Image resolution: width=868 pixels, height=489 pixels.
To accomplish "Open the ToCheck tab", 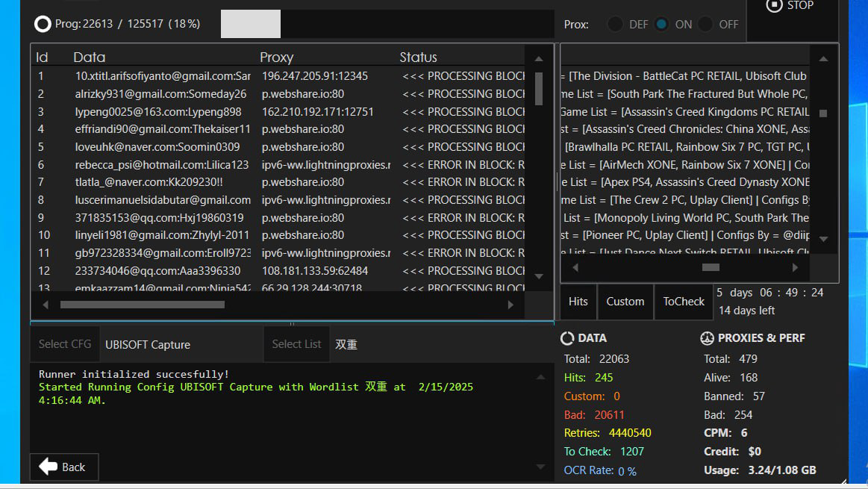I will click(x=684, y=302).
